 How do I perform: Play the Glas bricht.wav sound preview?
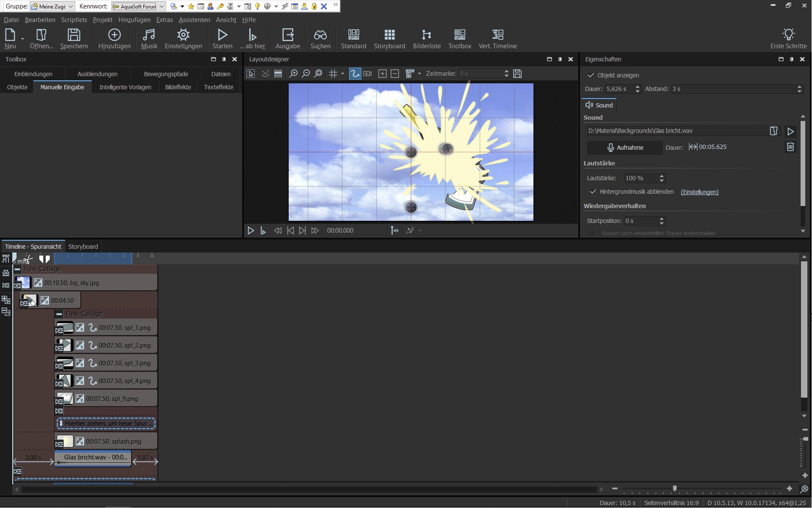(x=790, y=132)
